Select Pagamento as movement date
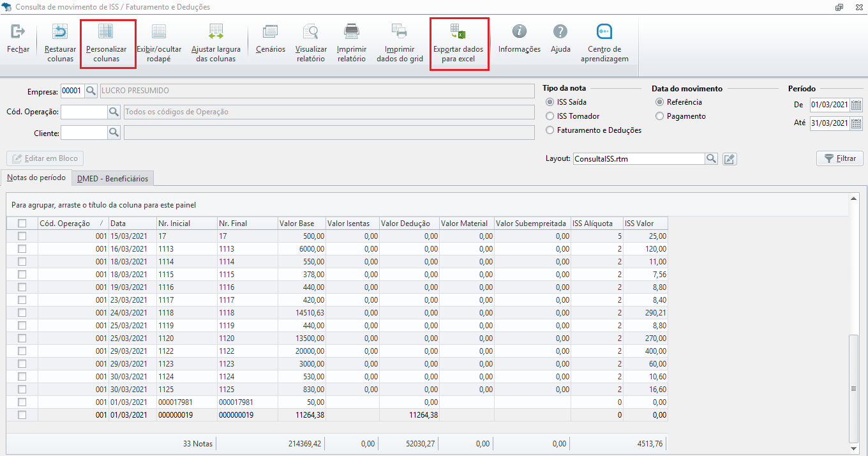 [x=660, y=116]
